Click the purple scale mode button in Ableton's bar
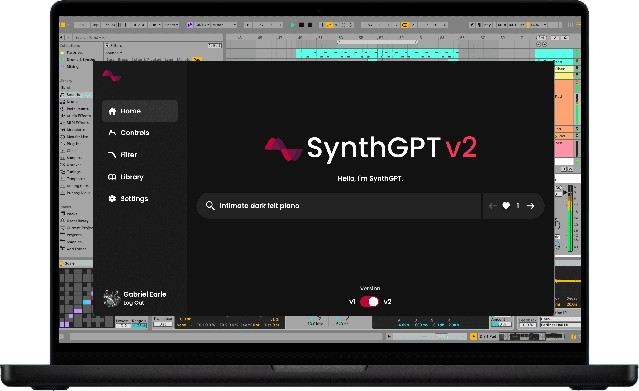 189,25
